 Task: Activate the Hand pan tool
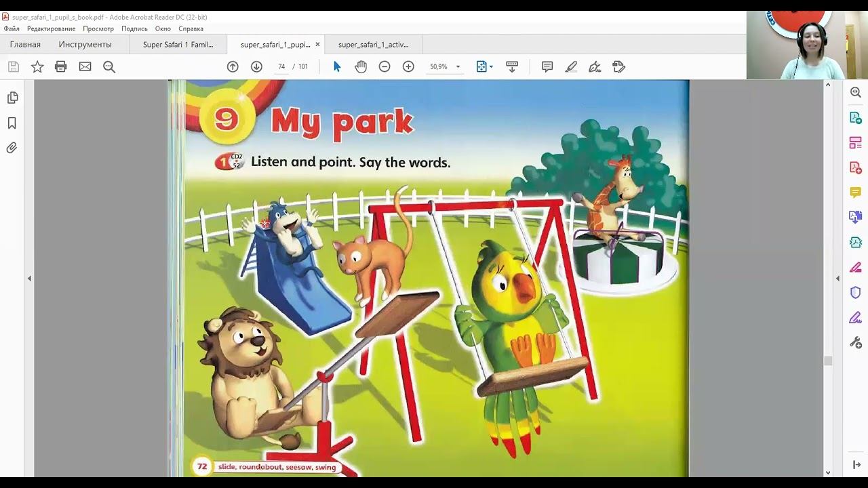[361, 66]
